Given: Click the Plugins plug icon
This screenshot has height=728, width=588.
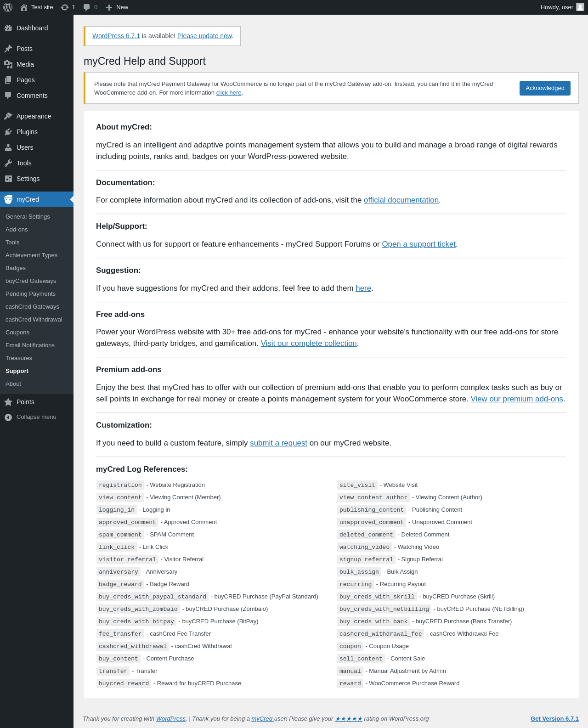Looking at the screenshot, I should 8,132.
